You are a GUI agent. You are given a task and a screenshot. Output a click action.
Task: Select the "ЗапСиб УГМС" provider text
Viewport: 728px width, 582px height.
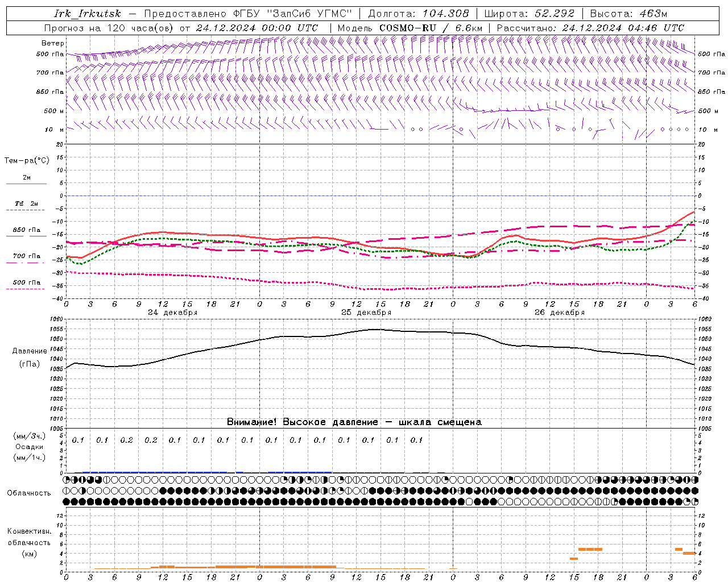click(311, 14)
